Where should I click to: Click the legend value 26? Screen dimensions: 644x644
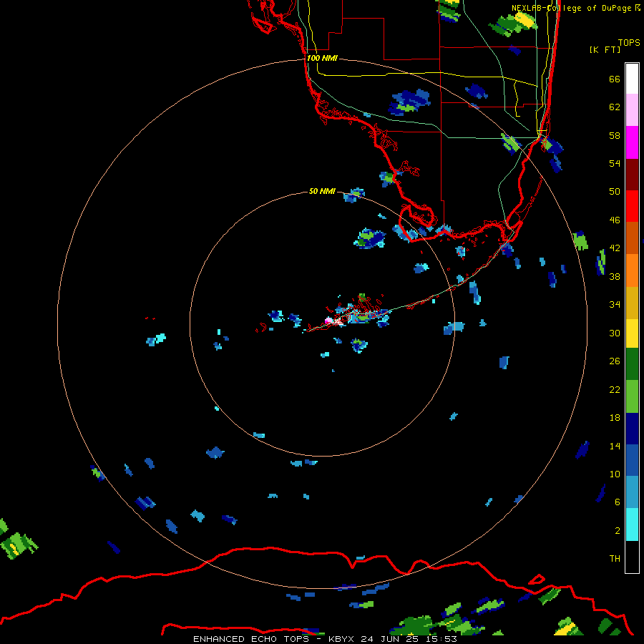(x=615, y=361)
